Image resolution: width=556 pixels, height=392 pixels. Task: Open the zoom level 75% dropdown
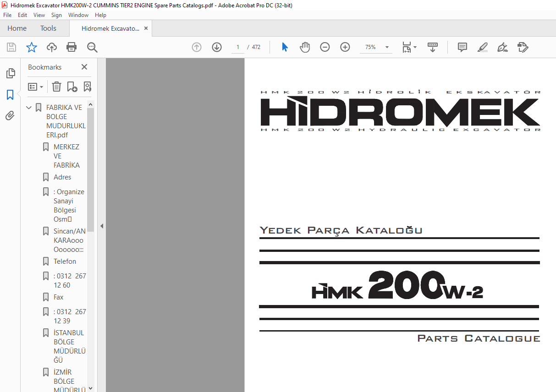point(387,47)
